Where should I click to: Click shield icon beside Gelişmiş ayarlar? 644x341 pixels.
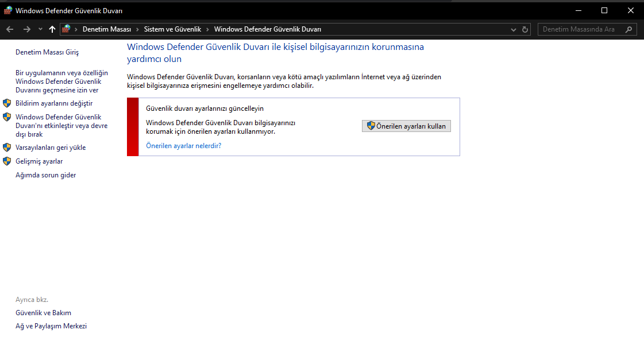point(7,161)
